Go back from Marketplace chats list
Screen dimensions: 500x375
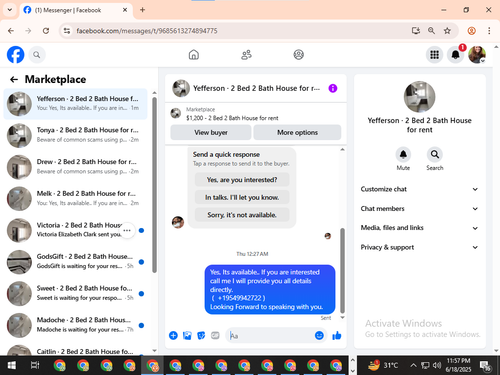click(14, 79)
